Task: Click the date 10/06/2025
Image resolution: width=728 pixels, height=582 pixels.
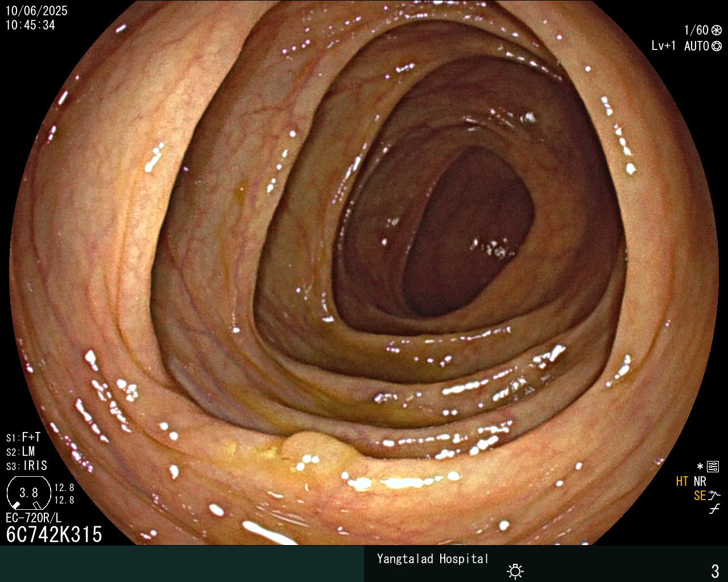Action: [36, 11]
